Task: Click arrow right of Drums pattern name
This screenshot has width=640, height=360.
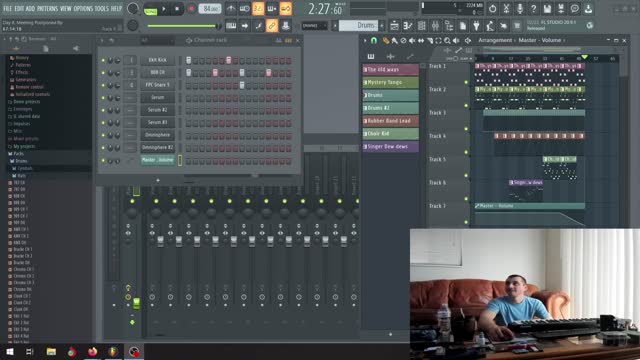Action: (x=382, y=26)
